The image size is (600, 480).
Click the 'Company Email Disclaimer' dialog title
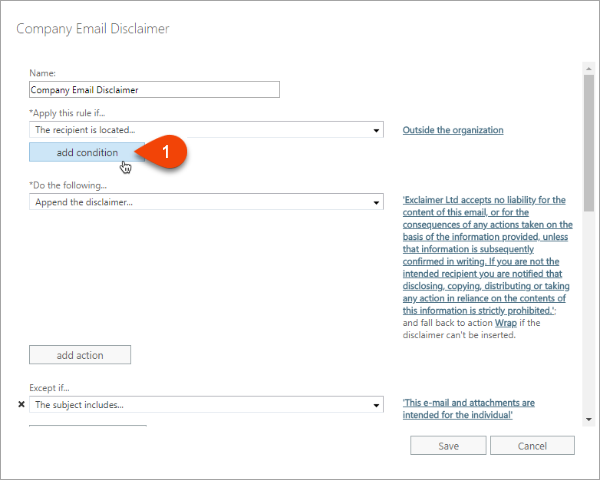click(x=93, y=28)
